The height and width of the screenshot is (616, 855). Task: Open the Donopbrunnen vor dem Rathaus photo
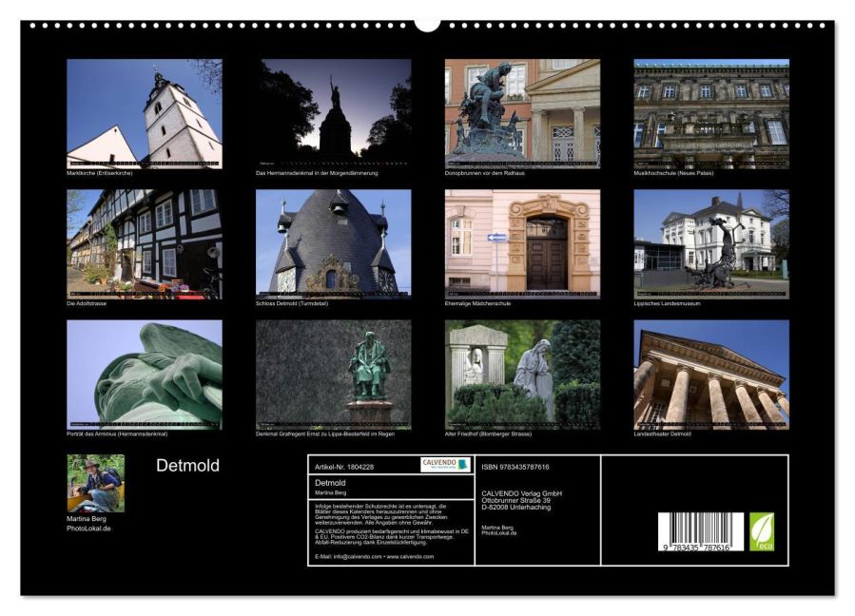coord(522,113)
